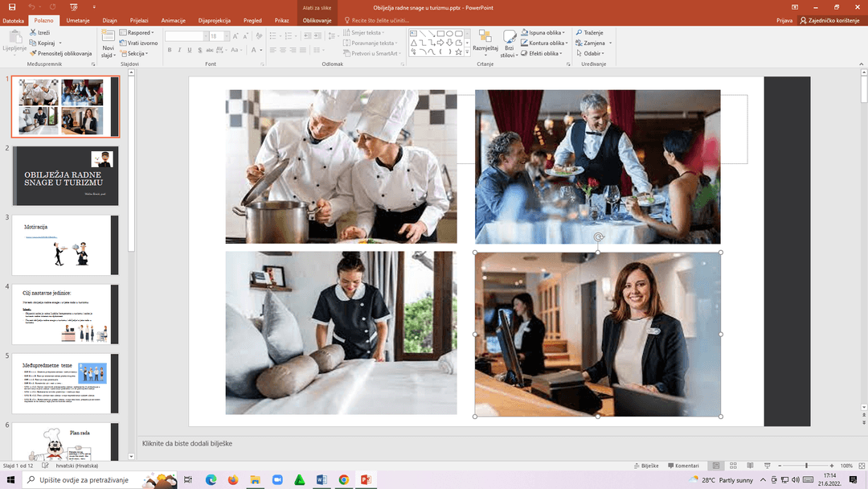Viewport: 868px width, 489px height.
Task: Click the Novi slajd icon
Action: coord(108,37)
